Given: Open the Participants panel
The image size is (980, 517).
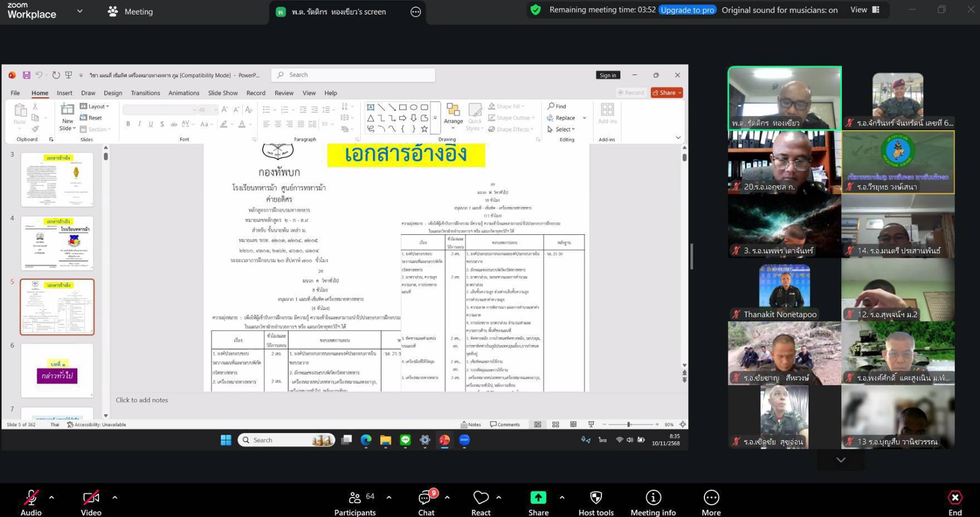Looking at the screenshot, I should (355, 503).
